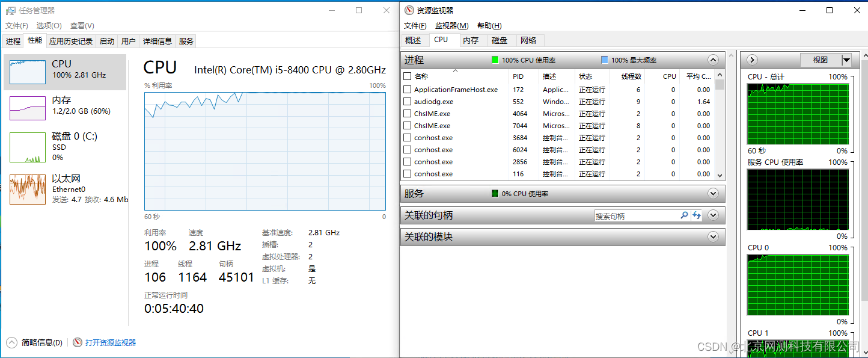Viewport: 868px width, 358px height.
Task: Switch to 概述 tab in Resource Monitor
Action: (x=414, y=40)
